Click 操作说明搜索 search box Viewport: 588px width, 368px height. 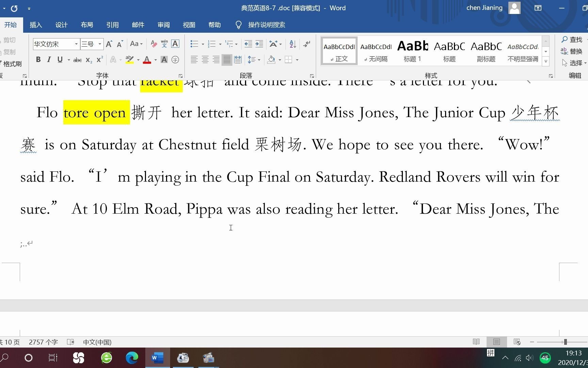point(266,25)
